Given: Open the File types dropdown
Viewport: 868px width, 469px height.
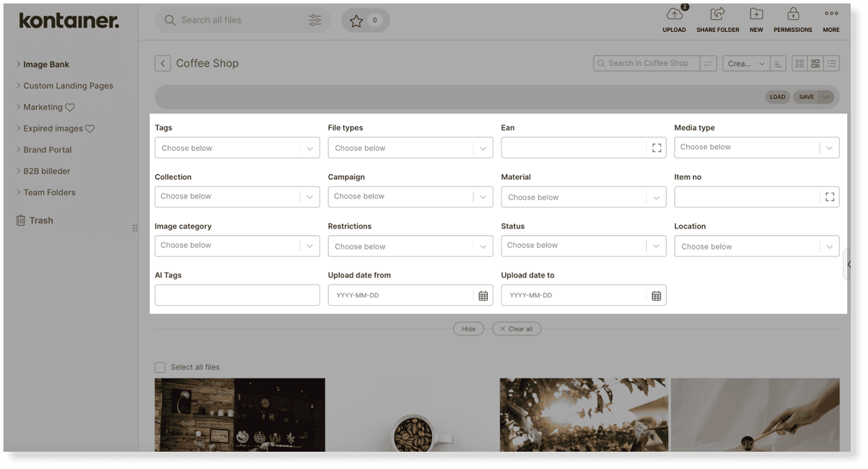Looking at the screenshot, I should 411,147.
